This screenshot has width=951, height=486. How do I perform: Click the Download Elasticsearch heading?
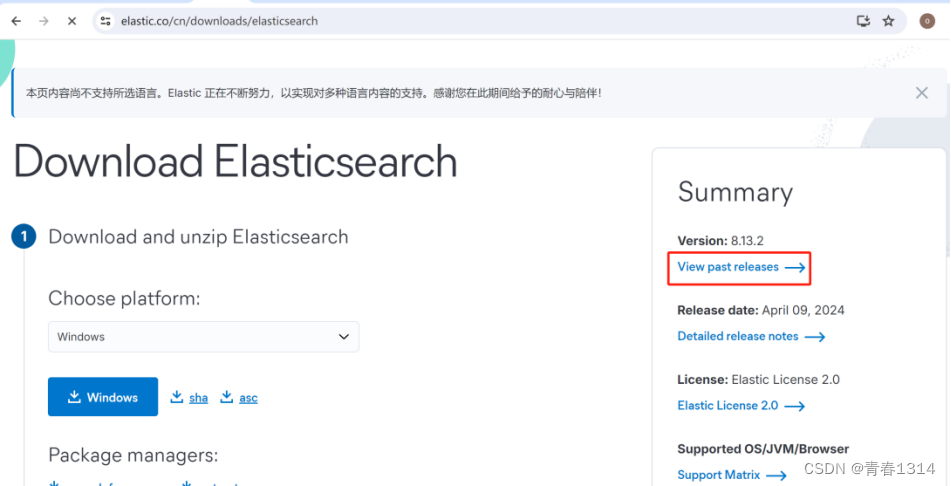[235, 161]
